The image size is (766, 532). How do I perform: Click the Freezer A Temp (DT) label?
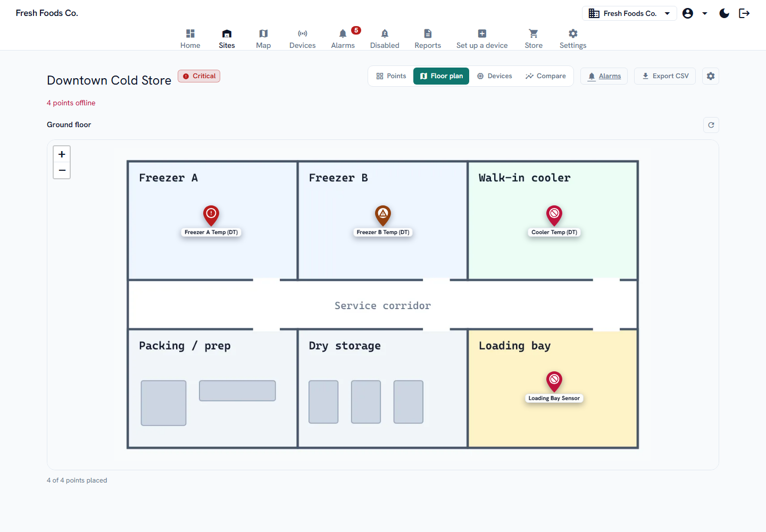(211, 232)
